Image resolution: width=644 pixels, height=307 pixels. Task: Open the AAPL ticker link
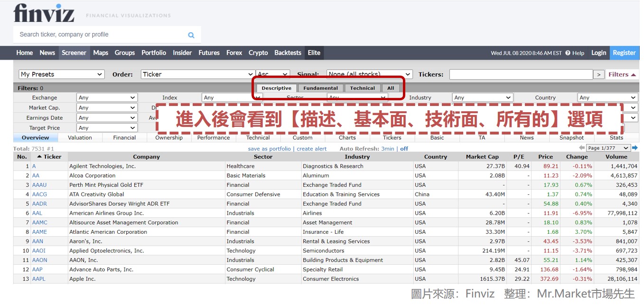click(38, 279)
